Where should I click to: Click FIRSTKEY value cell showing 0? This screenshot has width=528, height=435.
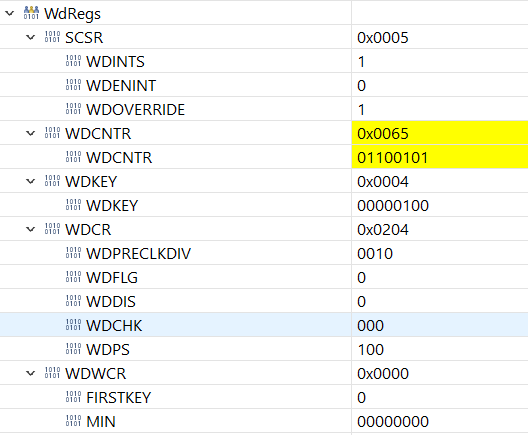click(x=440, y=398)
